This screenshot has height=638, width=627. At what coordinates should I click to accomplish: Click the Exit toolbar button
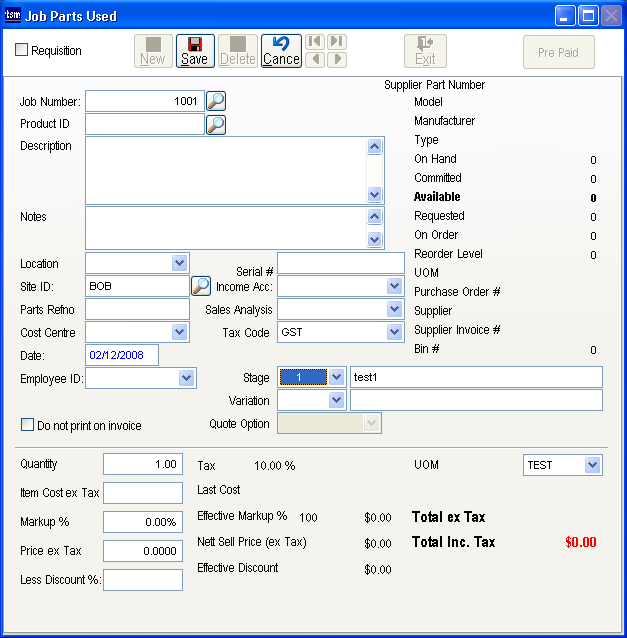[x=425, y=51]
